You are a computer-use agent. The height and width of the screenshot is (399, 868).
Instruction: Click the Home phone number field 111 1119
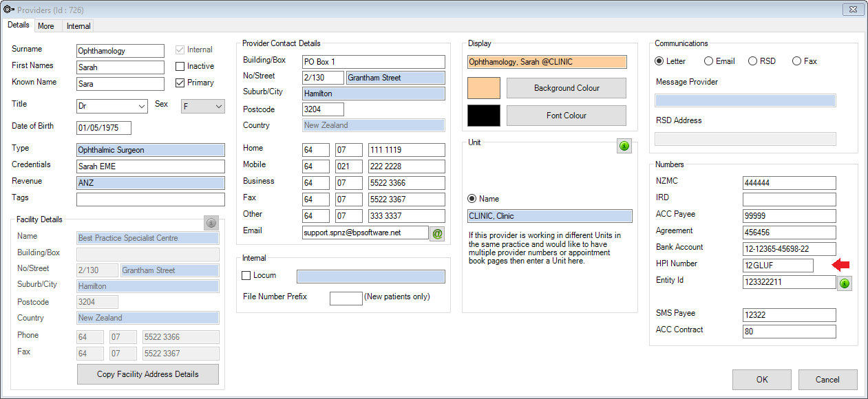tap(407, 150)
